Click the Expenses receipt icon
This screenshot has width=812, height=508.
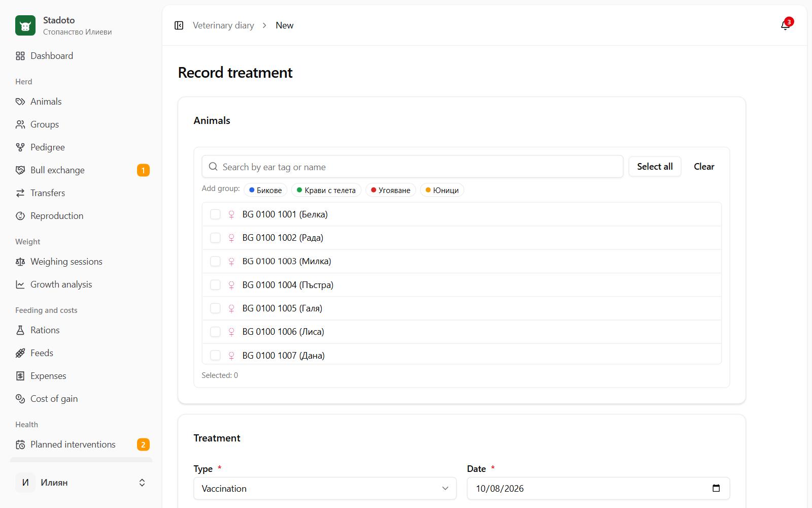20,376
